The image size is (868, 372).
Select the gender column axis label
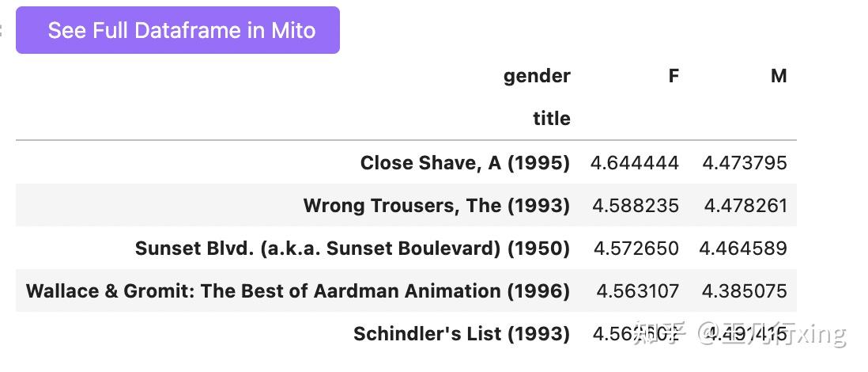[537, 76]
